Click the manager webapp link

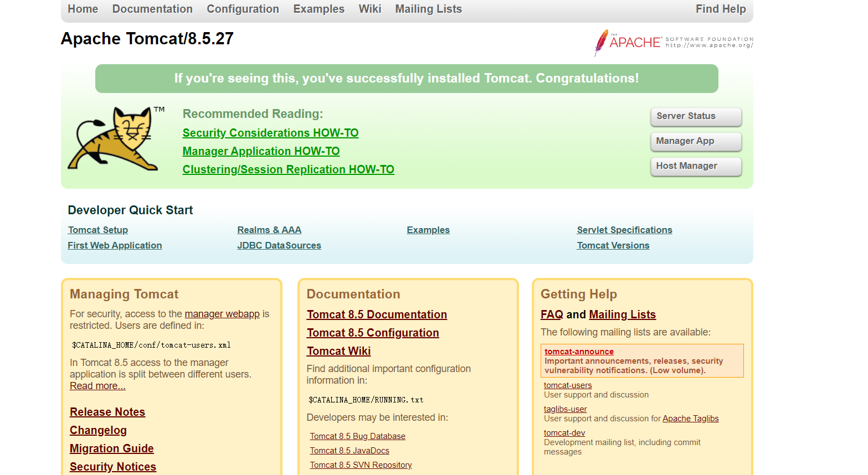point(222,314)
